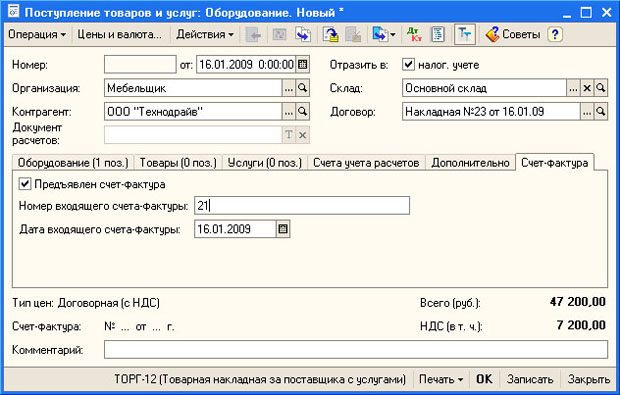
Task: Open the Действия dropdown menu
Action: (205, 34)
